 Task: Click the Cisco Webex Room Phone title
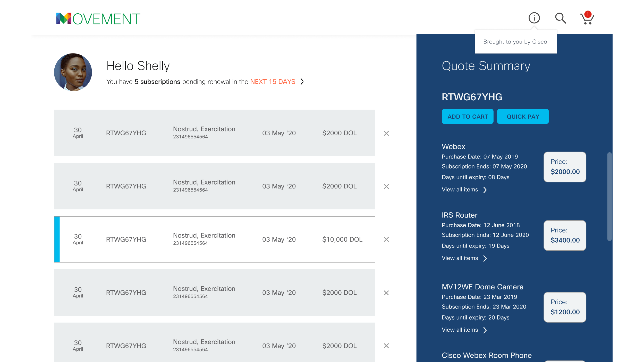click(487, 355)
